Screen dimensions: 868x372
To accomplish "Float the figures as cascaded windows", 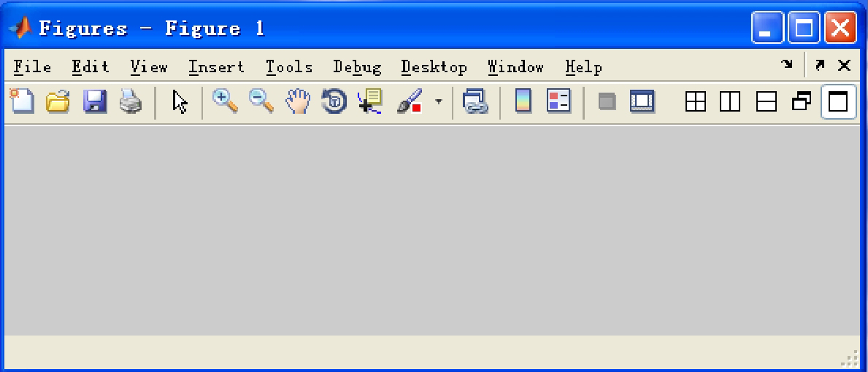I will (x=802, y=101).
